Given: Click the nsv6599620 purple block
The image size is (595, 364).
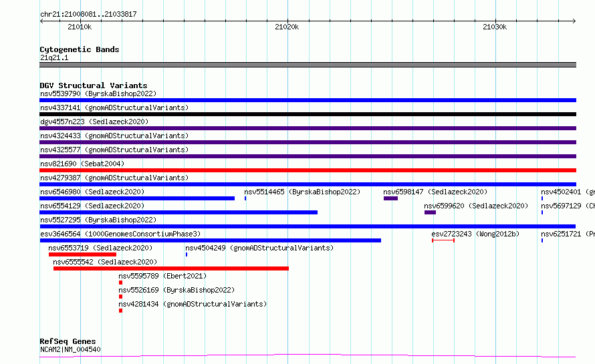Looking at the screenshot, I should pyautogui.click(x=430, y=212).
